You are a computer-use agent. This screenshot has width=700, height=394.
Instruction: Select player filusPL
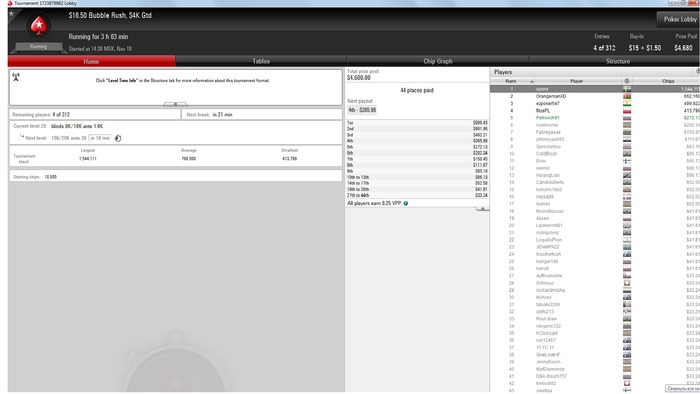coord(595,111)
